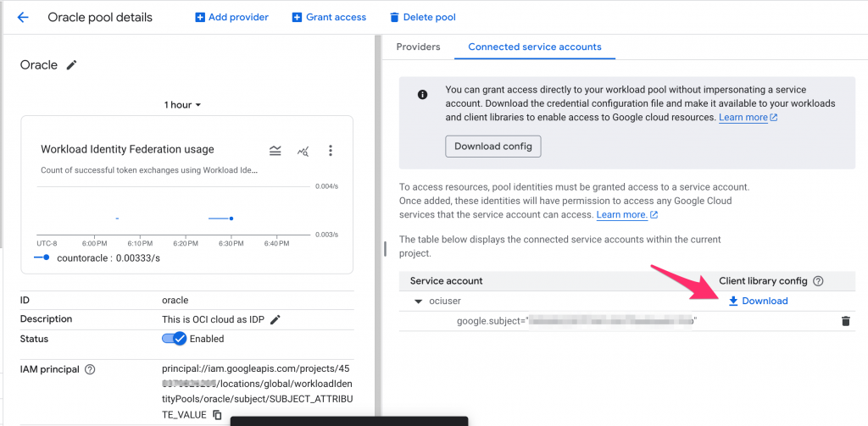Show Client library config help icon
Viewport: 868px width, 426px height.
pos(818,281)
